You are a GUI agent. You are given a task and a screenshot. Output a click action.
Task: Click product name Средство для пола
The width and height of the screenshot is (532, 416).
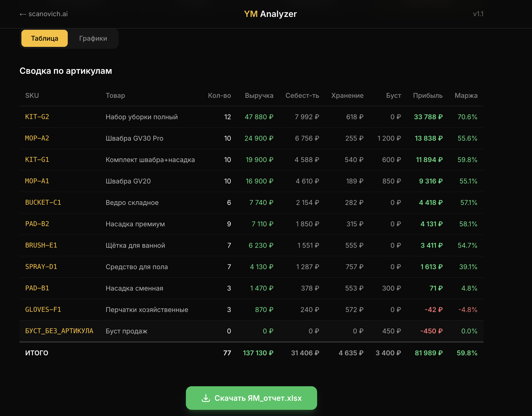click(x=137, y=267)
